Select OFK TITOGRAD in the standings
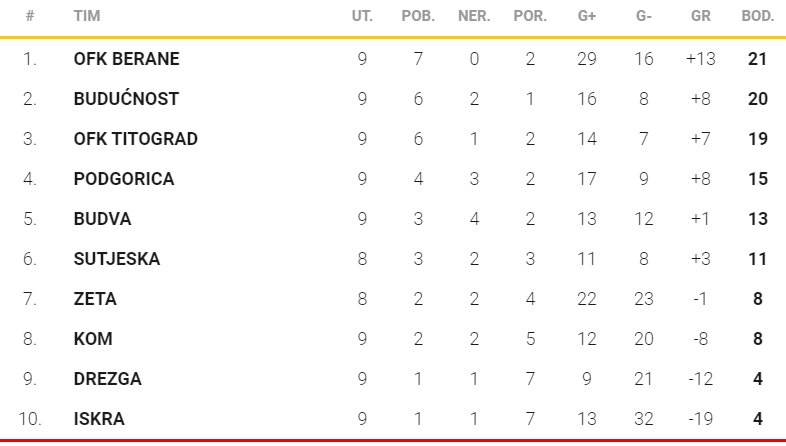This screenshot has width=786, height=446. [x=135, y=139]
